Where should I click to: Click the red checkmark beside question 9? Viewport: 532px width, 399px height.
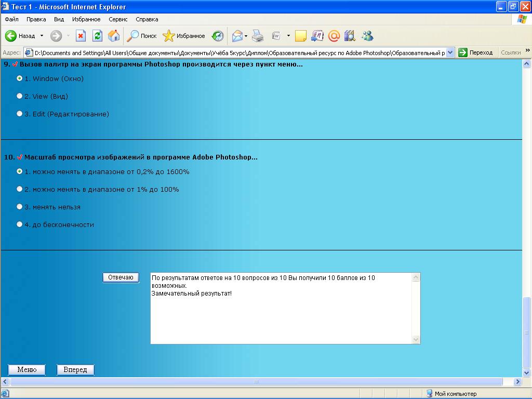click(15, 64)
